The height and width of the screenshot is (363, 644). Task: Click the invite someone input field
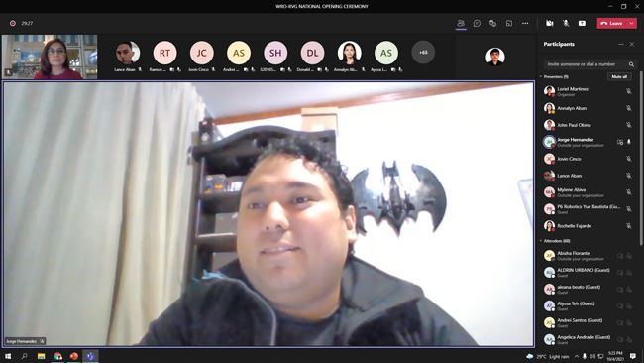click(x=585, y=64)
